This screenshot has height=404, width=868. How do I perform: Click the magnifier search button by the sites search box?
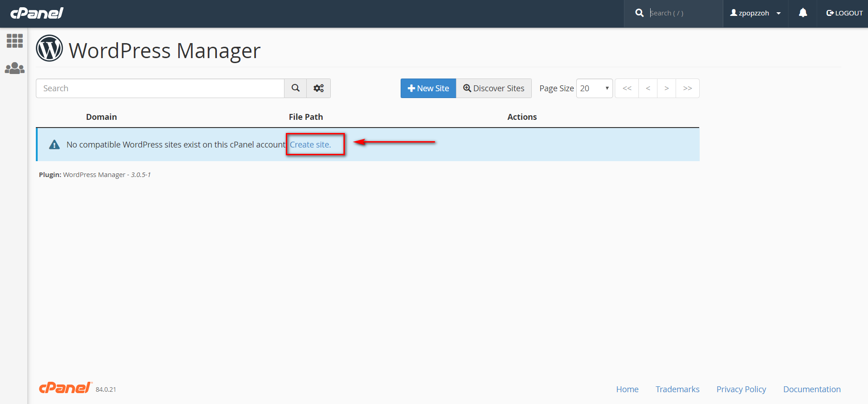click(295, 88)
